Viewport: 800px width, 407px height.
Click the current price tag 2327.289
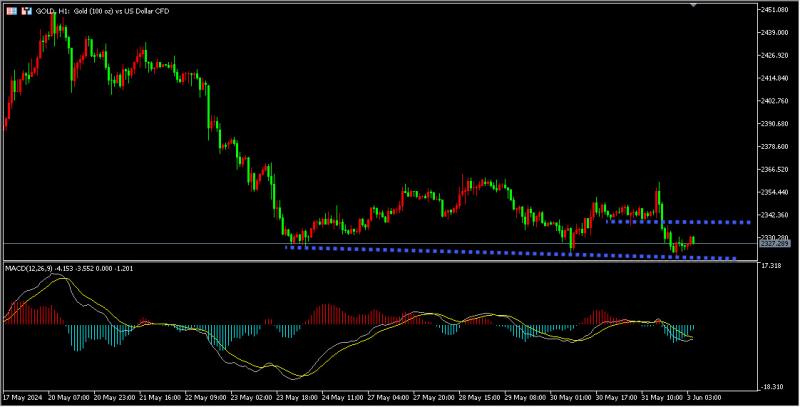coord(774,244)
